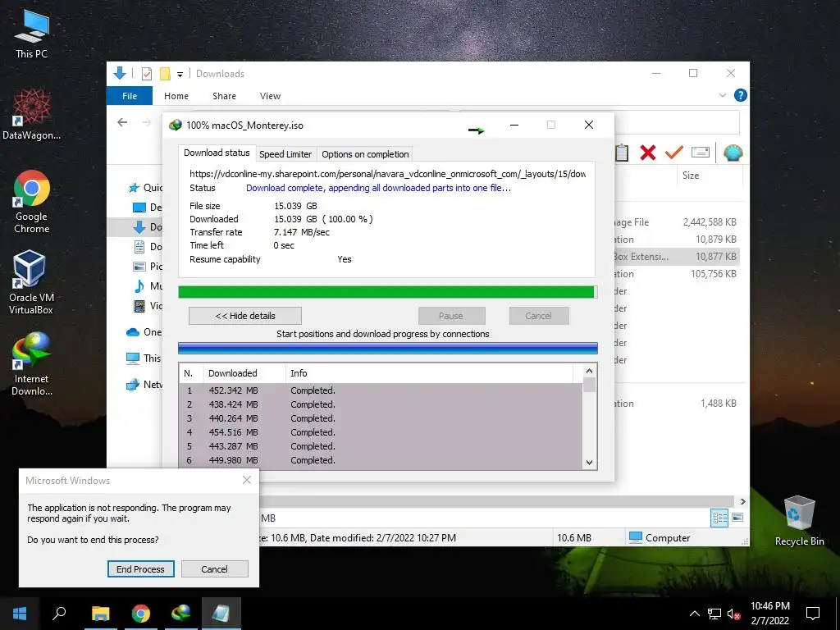
Task: Click New folder icon in quick access toolbar
Action: [165, 74]
